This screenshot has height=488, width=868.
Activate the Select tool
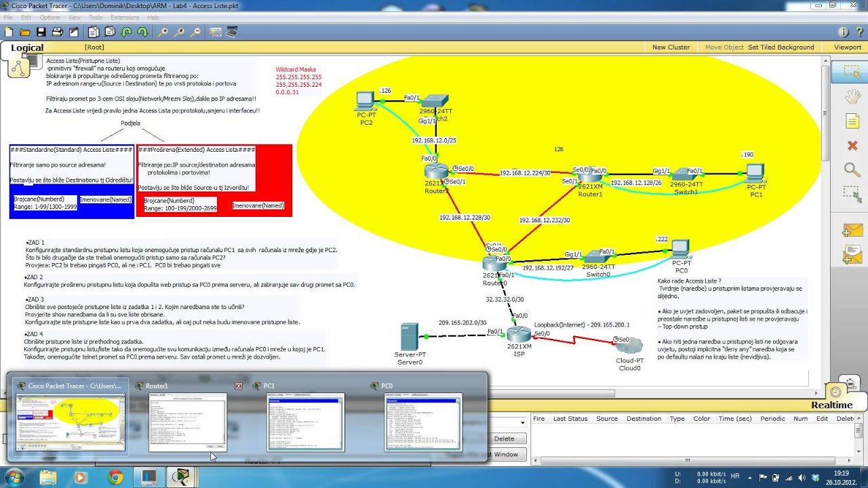coord(851,72)
